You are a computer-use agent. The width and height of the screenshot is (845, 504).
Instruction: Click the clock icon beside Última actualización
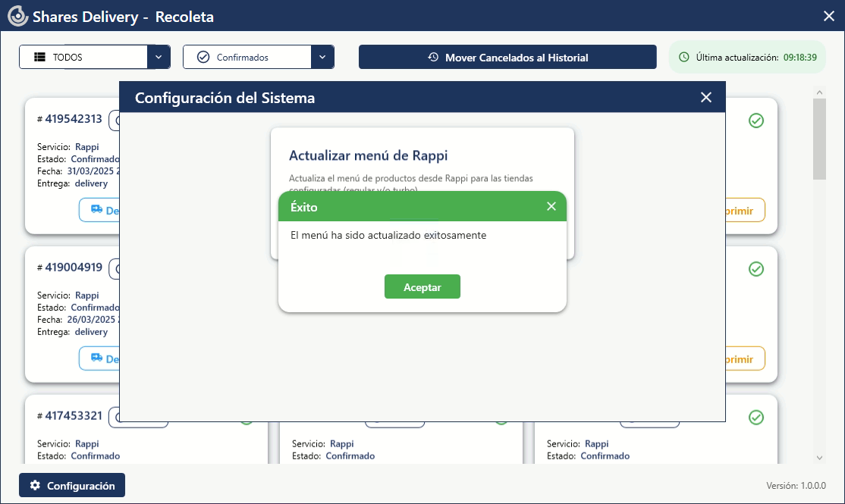coord(684,57)
